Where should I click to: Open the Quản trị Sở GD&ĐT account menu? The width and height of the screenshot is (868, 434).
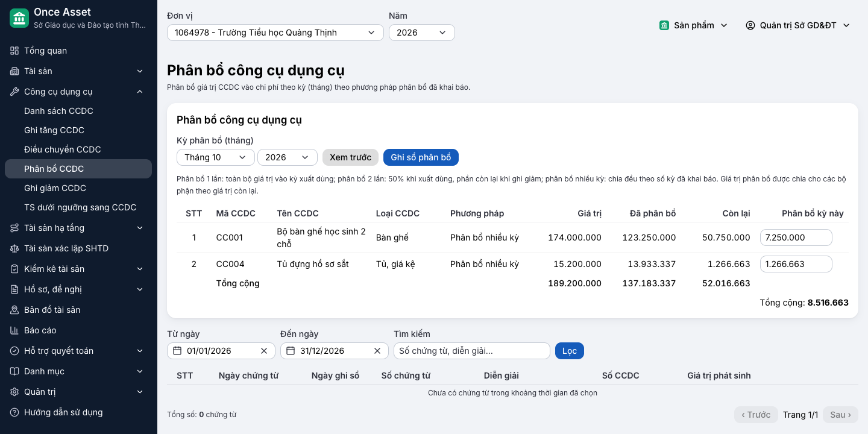tap(798, 25)
